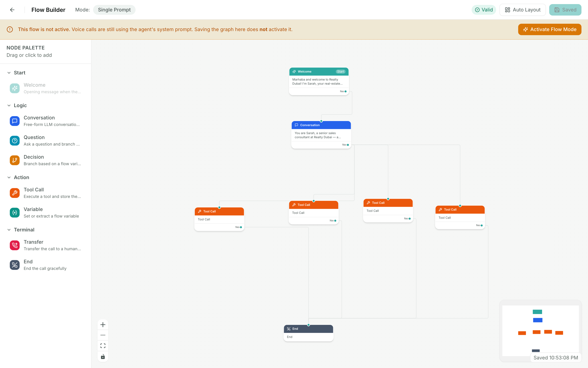
Task: Select the Welcome start node on canvas
Action: click(319, 81)
